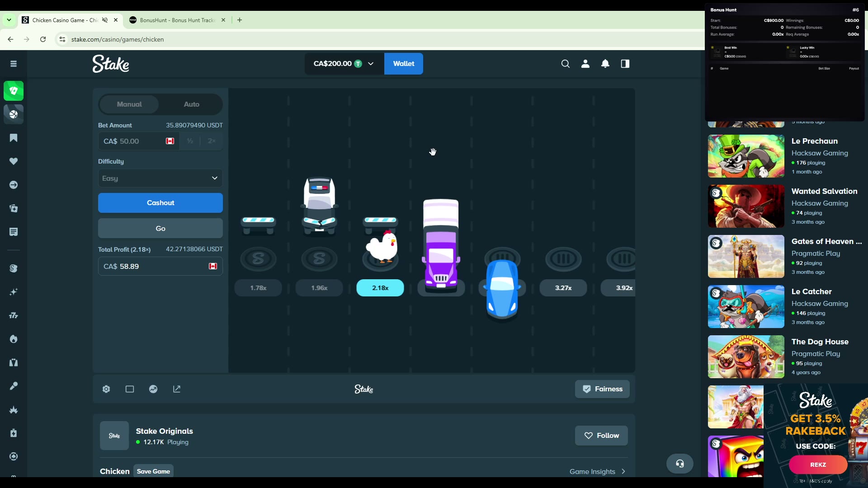Pop out the game window icon
The image size is (868, 488).
(x=177, y=389)
